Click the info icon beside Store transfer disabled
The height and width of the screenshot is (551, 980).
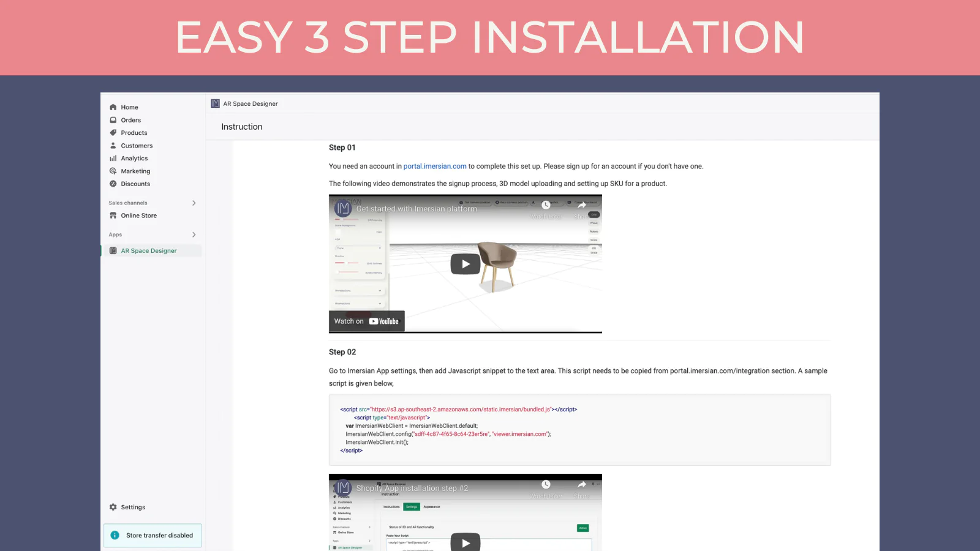click(x=115, y=535)
